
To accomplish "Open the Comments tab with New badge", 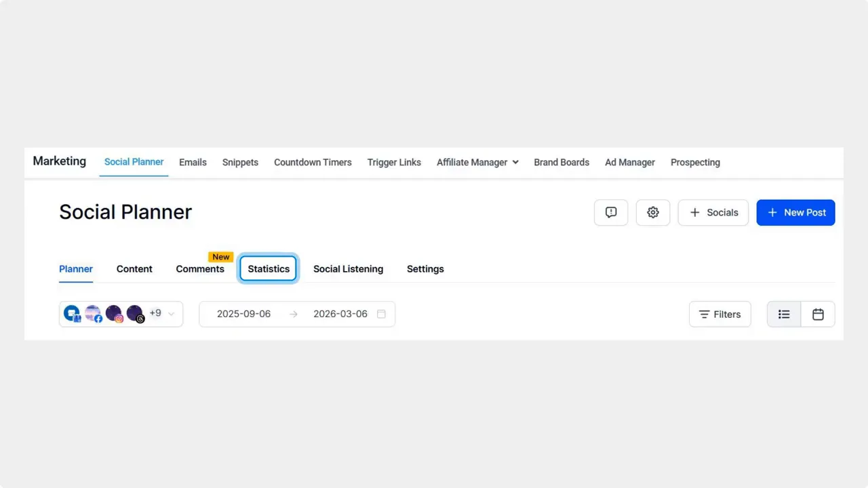I will (x=200, y=268).
